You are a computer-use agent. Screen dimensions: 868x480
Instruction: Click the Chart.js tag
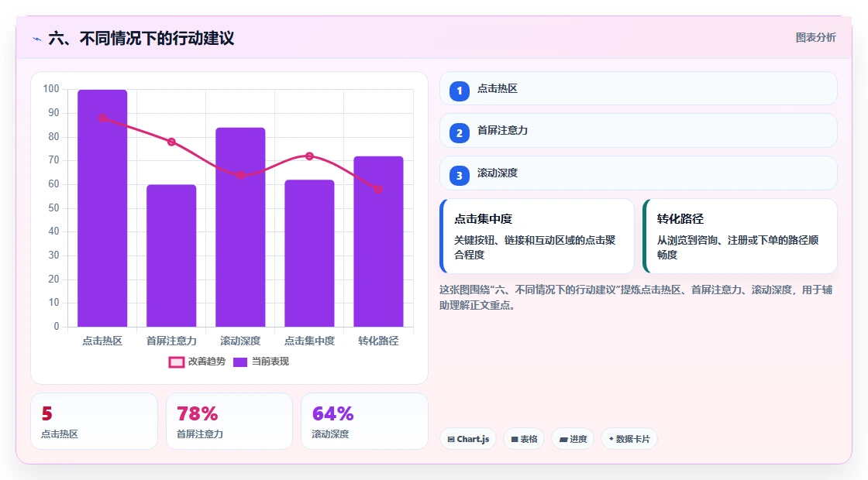pyautogui.click(x=468, y=439)
